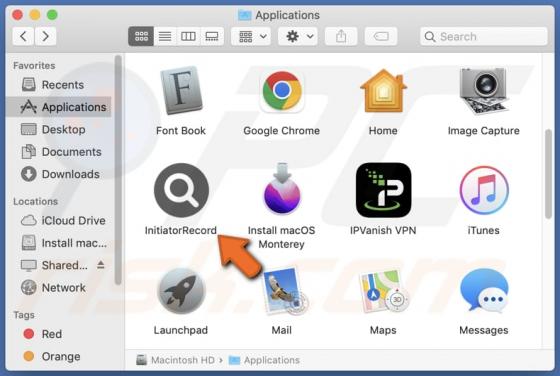Go forward with the right arrow button
The height and width of the screenshot is (376, 560).
tap(45, 36)
